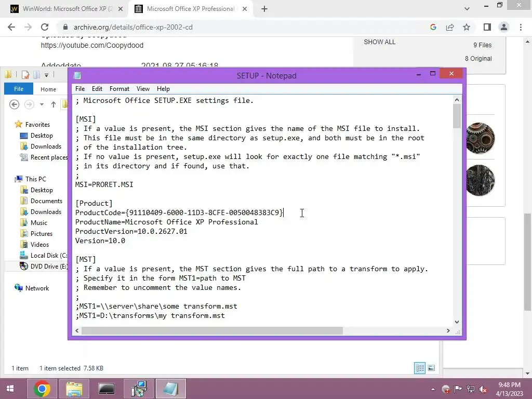Go back in File Explorer
This screenshot has width=532, height=399.
[14, 104]
